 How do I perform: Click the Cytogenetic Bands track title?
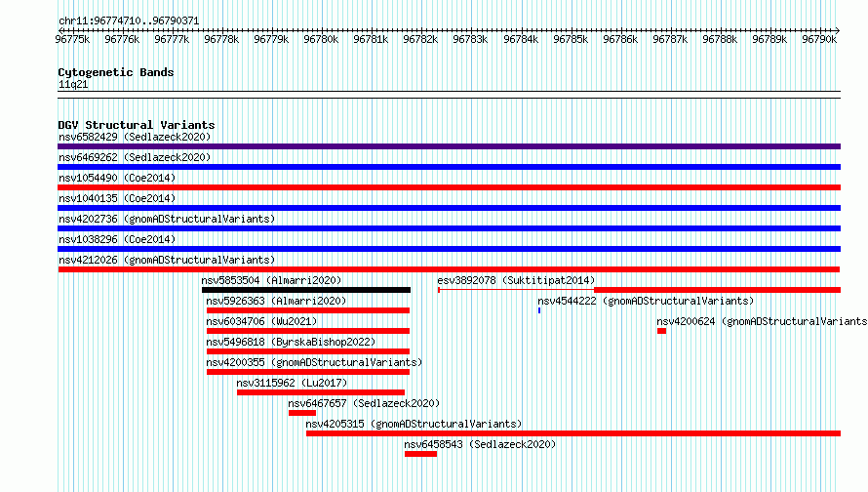(x=116, y=72)
